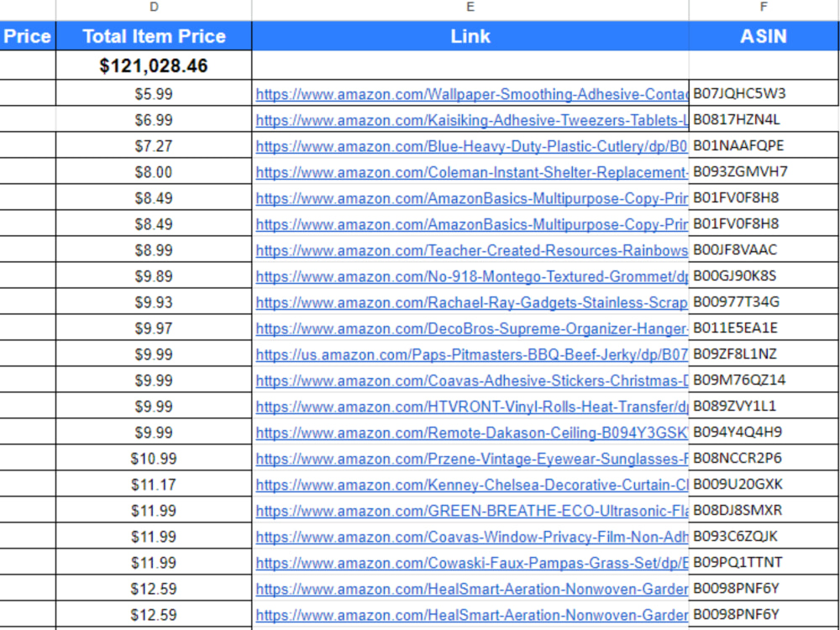Select ASIN cell B094Y4Q4H9

click(764, 432)
